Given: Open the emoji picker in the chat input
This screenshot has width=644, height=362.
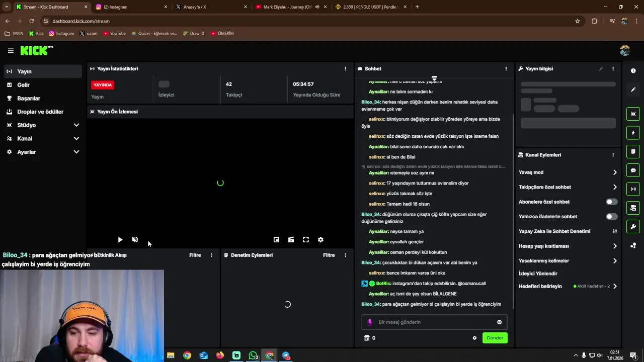Looking at the screenshot, I should click(500, 322).
